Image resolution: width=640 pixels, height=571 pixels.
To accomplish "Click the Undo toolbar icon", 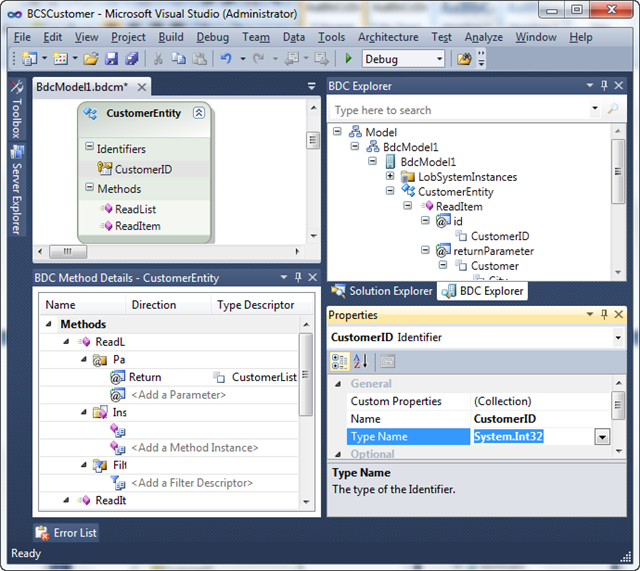I will point(226,59).
